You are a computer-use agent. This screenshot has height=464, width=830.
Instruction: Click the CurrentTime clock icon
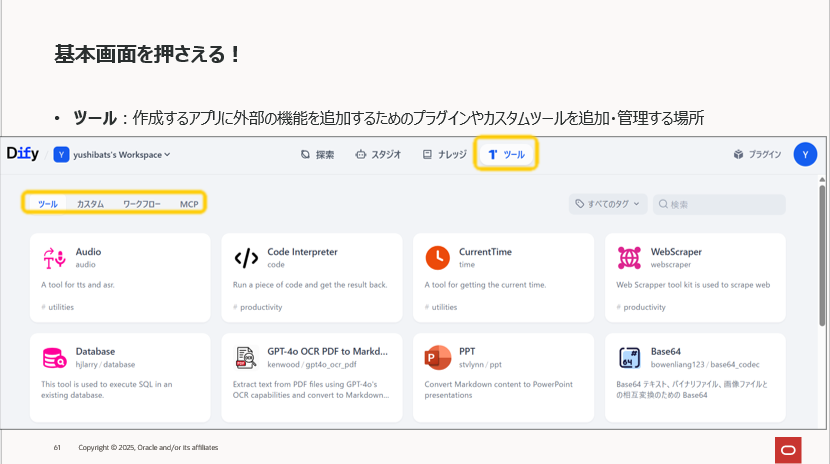click(437, 258)
